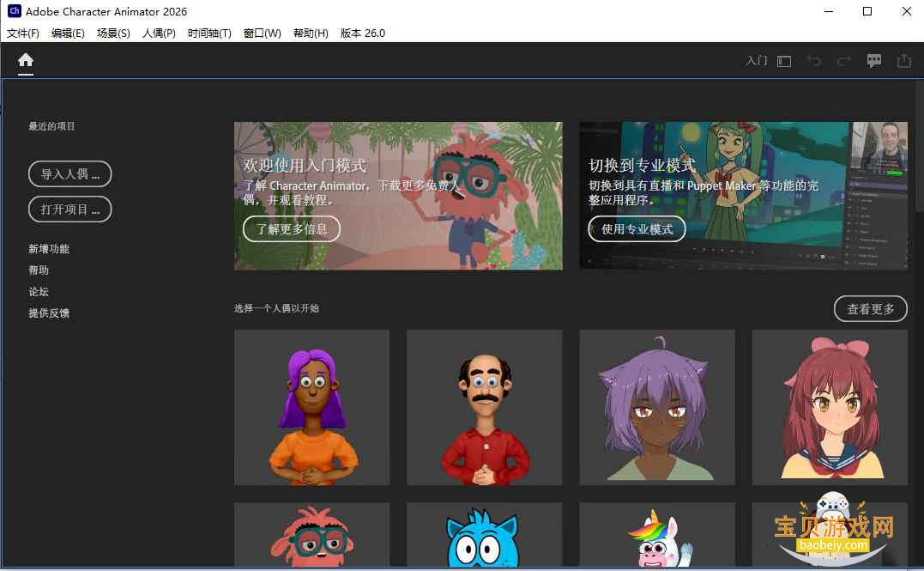This screenshot has width=924, height=571.
Task: Open the 帮助(H) menu
Action: [x=311, y=33]
